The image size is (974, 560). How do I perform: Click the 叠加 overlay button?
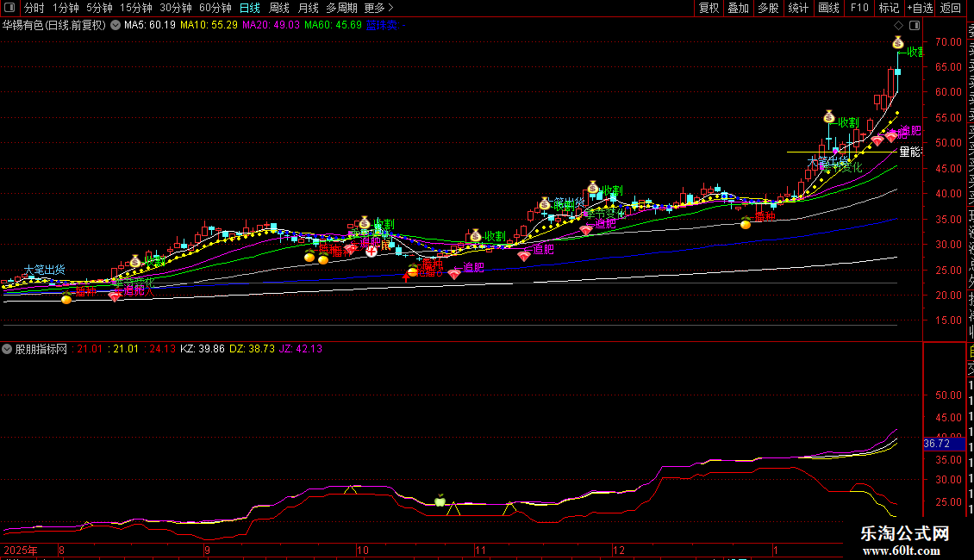738,8
